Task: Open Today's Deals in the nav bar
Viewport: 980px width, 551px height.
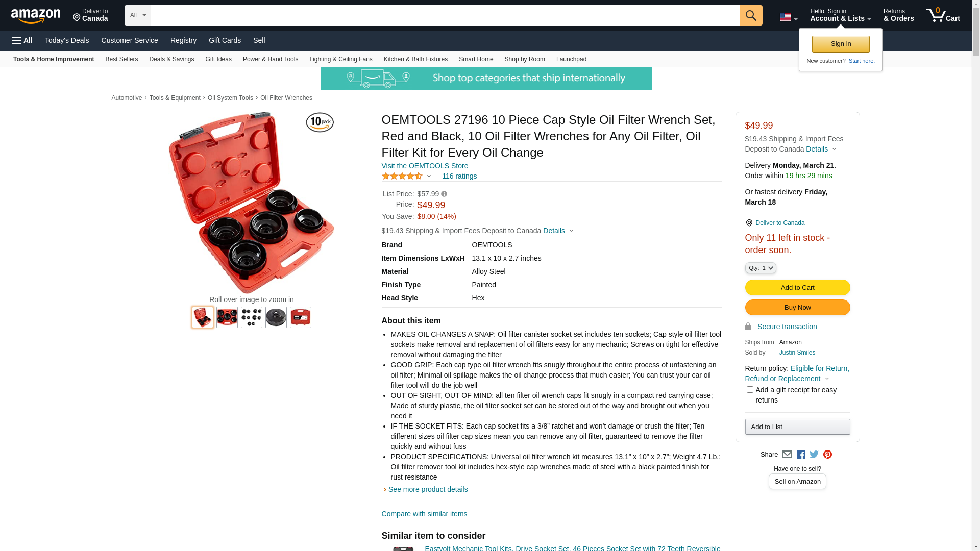Action: coord(67,40)
